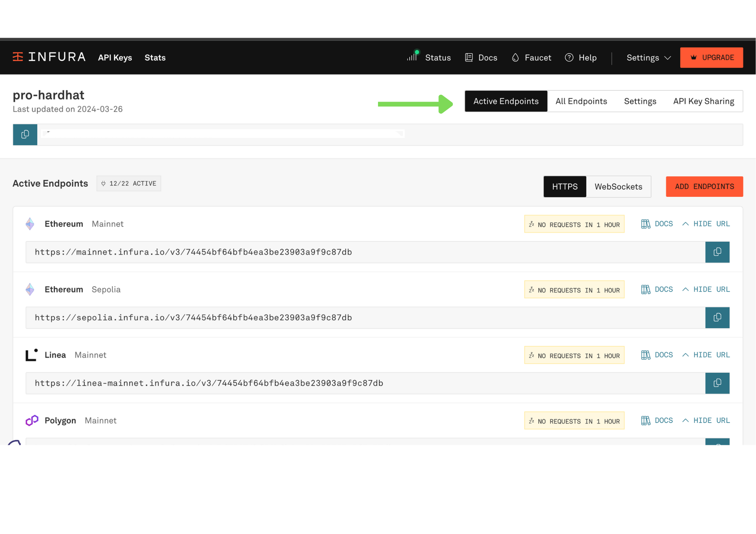Click ADD ENDPOINTS
This screenshot has width=756, height=534.
point(704,187)
